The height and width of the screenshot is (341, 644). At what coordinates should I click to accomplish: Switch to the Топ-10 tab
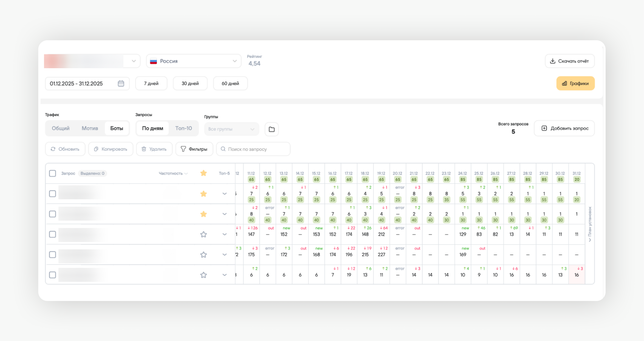click(x=183, y=128)
